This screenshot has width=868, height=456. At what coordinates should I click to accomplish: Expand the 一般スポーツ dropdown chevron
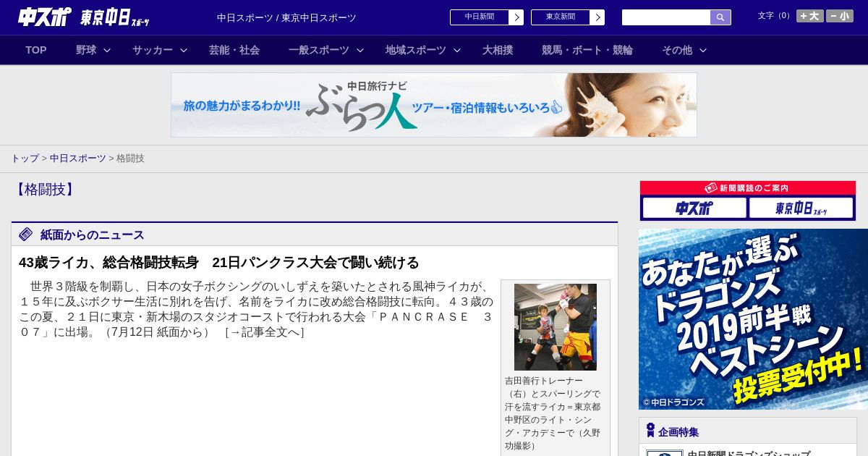pyautogui.click(x=360, y=50)
